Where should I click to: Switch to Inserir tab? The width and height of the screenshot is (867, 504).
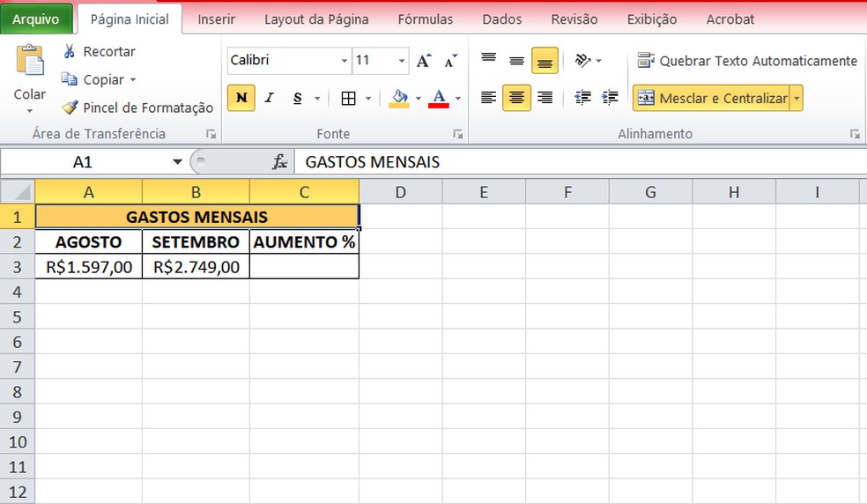pos(216,19)
